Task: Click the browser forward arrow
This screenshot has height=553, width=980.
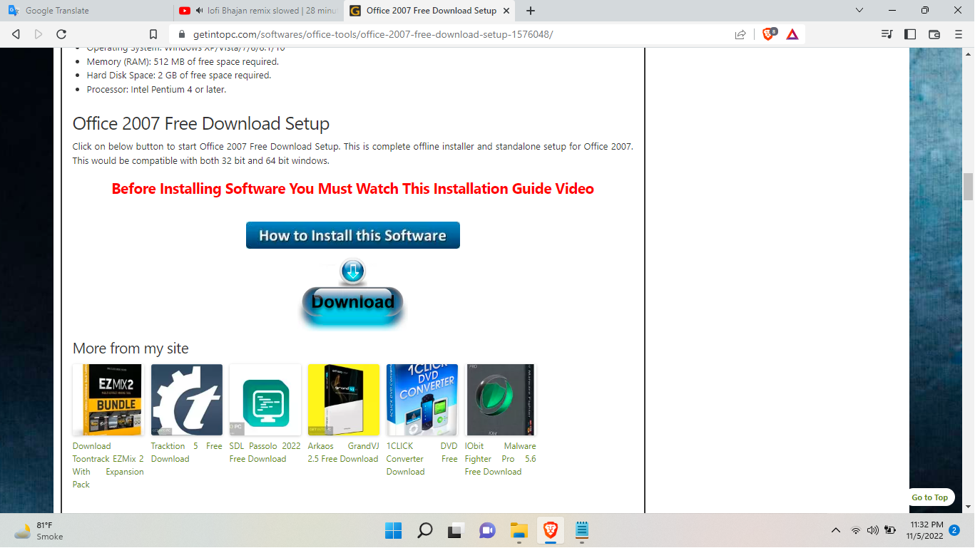Action: (39, 34)
